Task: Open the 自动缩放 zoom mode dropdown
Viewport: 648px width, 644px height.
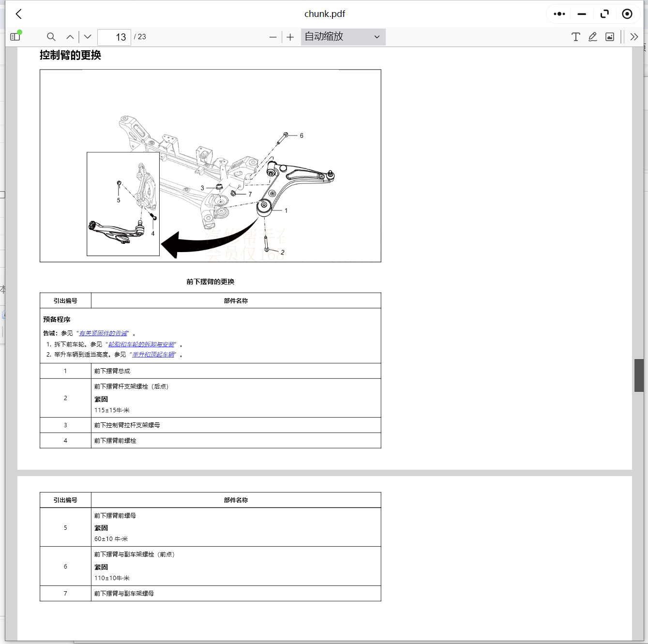Action: 343,36
